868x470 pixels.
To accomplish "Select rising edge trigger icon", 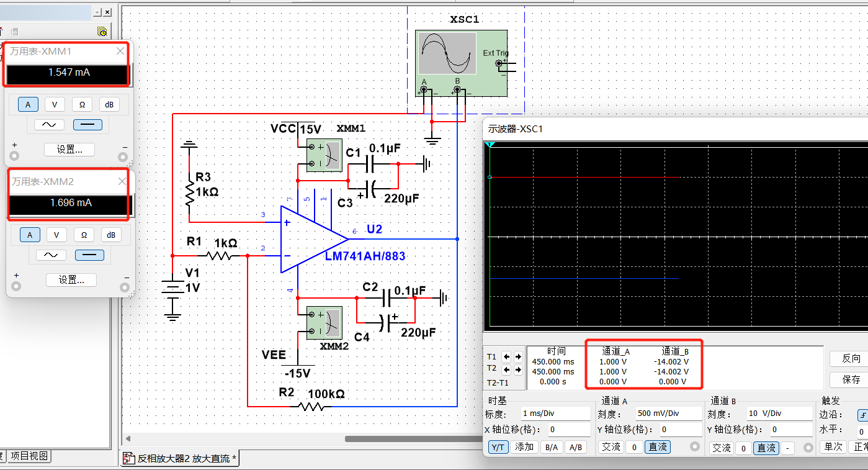I will 862,415.
